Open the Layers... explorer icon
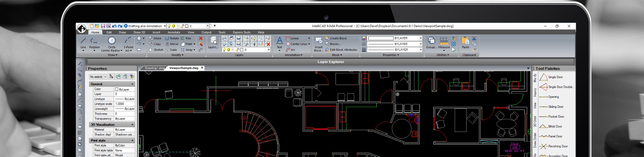 tap(213, 43)
